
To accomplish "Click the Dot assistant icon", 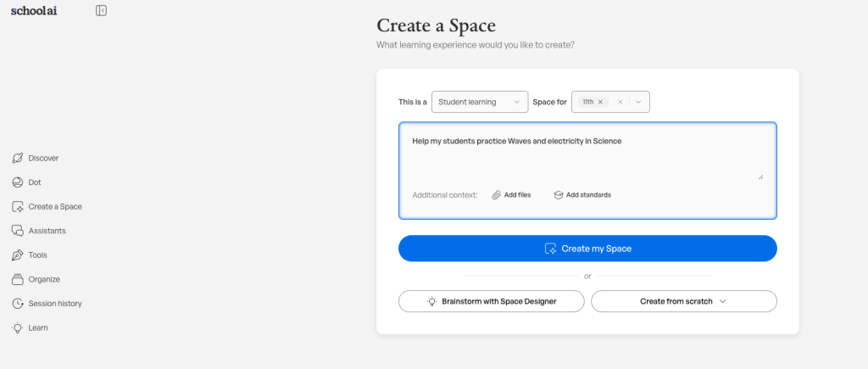I will (x=18, y=182).
